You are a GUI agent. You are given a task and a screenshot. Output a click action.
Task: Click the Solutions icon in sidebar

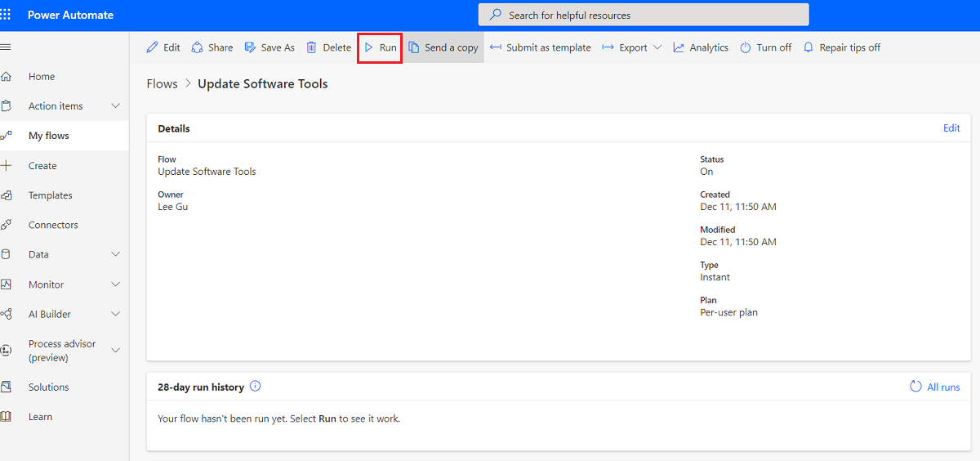(7, 387)
